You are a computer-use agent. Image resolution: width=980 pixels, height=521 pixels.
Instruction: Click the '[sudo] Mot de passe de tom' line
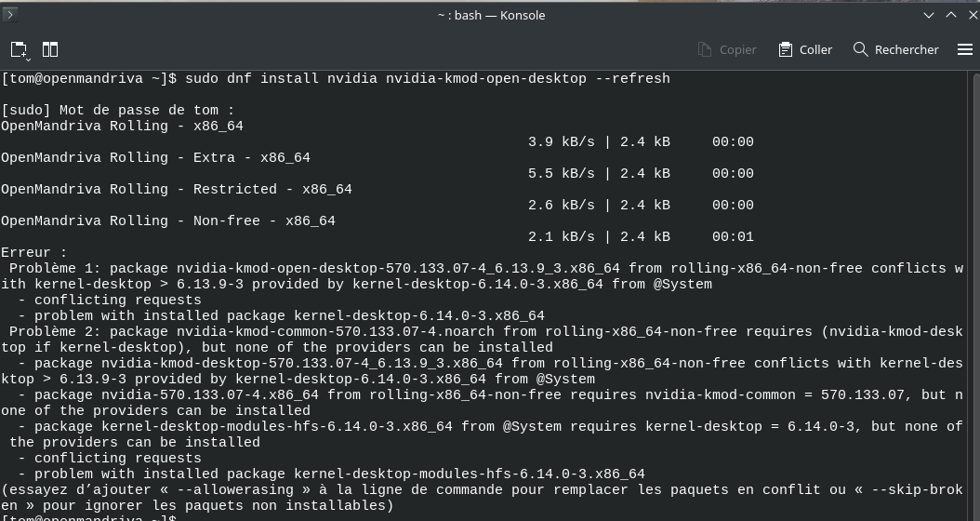click(x=117, y=111)
